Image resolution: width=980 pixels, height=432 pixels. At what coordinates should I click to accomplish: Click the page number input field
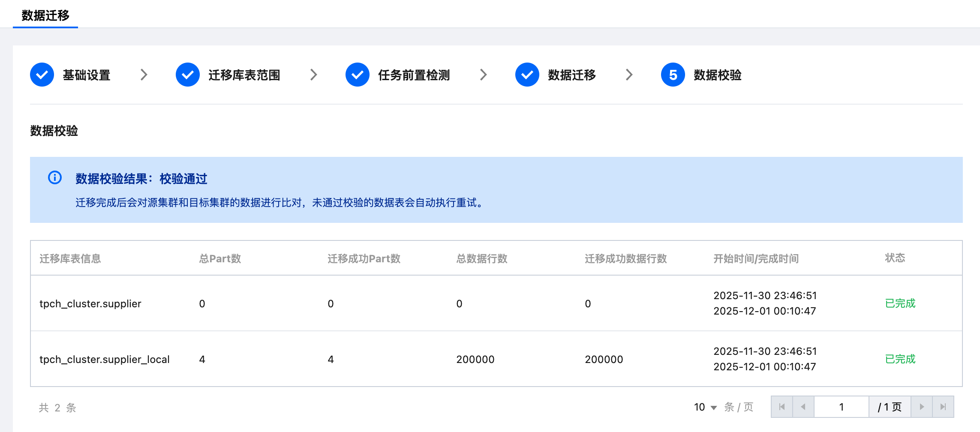[841, 407]
